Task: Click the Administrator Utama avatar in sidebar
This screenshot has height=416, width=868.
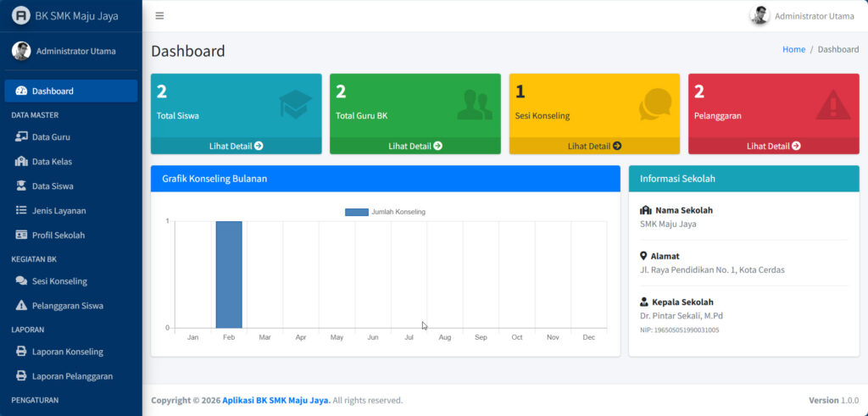Action: (21, 51)
